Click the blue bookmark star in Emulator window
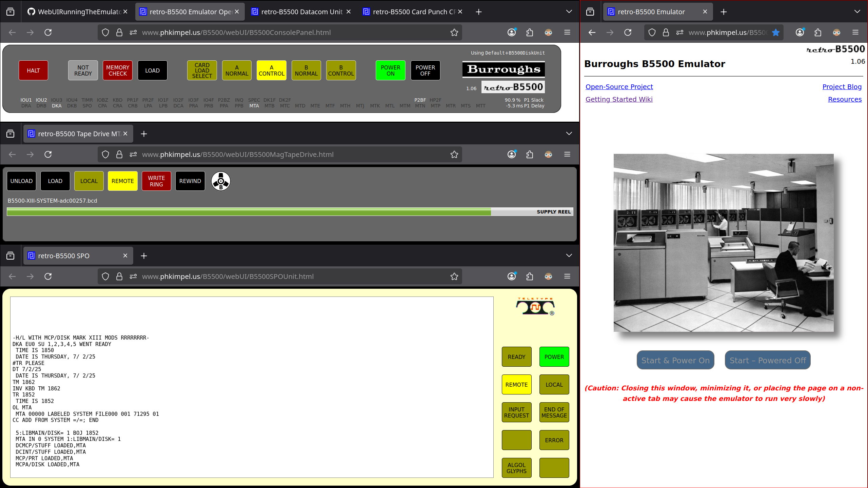This screenshot has width=868, height=488. coord(775,33)
